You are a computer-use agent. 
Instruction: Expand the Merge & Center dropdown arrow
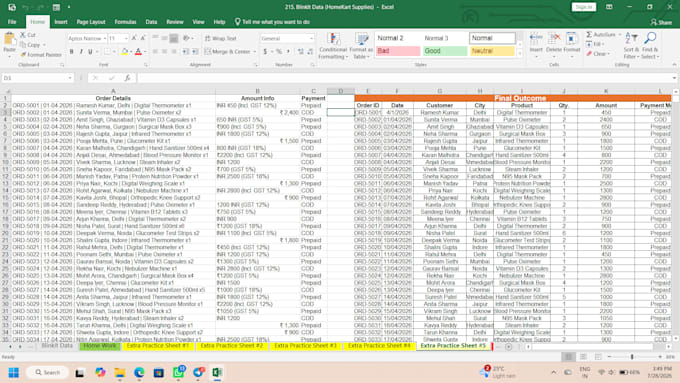pos(255,52)
